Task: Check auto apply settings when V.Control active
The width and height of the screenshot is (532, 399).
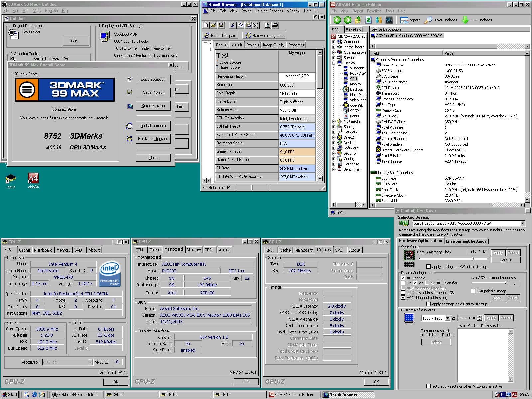Action: click(428, 386)
